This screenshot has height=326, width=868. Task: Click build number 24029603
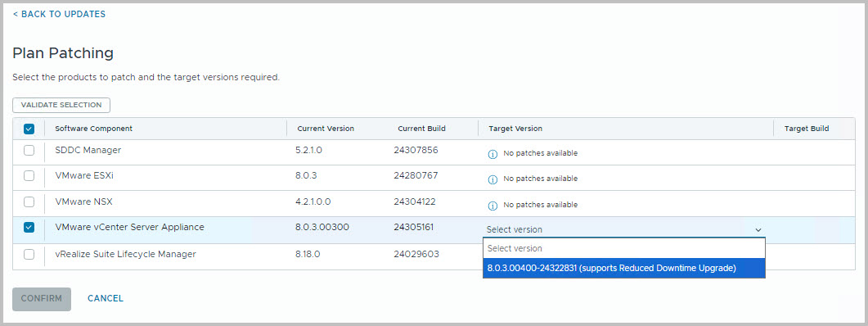coord(416,255)
